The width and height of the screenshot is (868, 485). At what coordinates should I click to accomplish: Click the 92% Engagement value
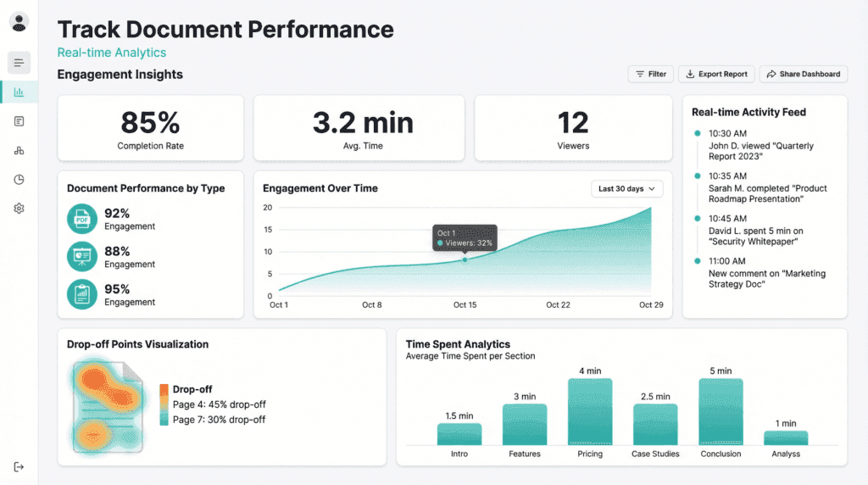117,213
